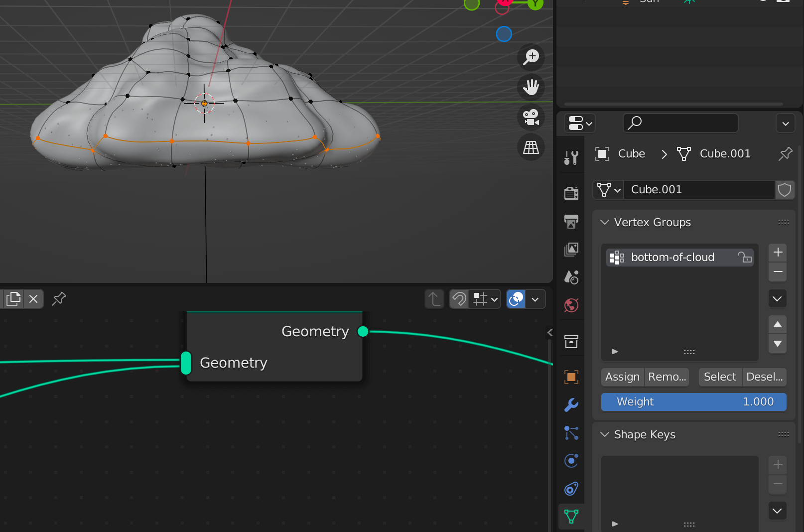Open the Object Constraints tab icon
The image size is (804, 532).
(571, 489)
